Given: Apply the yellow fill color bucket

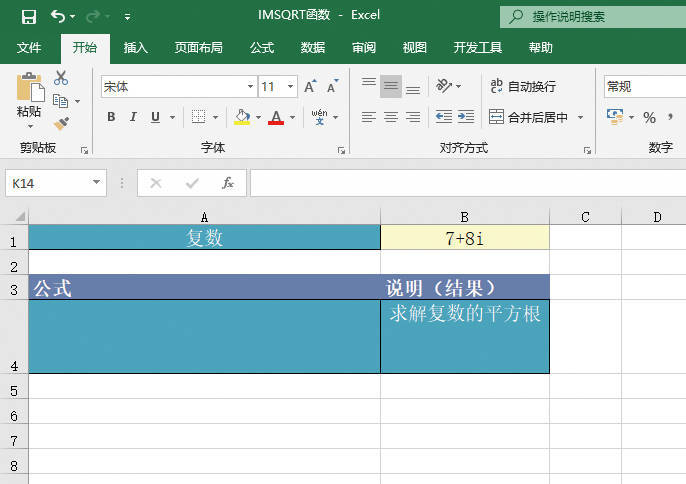Looking at the screenshot, I should coord(241,117).
